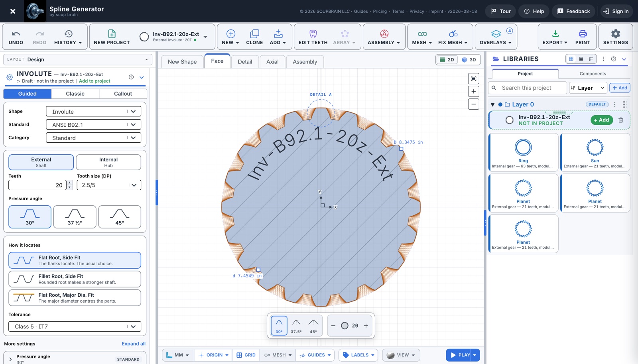The height and width of the screenshot is (364, 638).
Task: Open the Category dropdown
Action: pyautogui.click(x=94, y=138)
